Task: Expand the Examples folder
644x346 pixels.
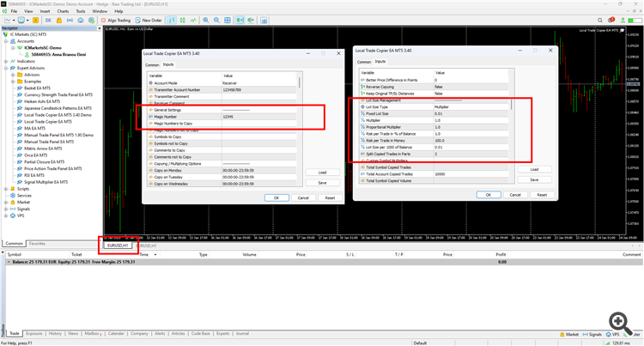Action: click(x=13, y=82)
